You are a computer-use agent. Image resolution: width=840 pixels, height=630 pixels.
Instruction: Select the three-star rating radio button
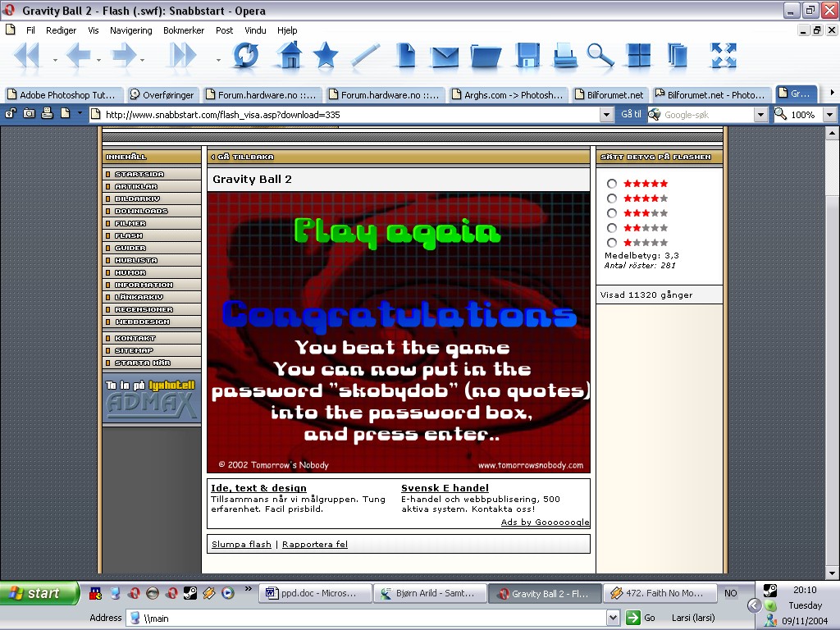click(x=612, y=213)
